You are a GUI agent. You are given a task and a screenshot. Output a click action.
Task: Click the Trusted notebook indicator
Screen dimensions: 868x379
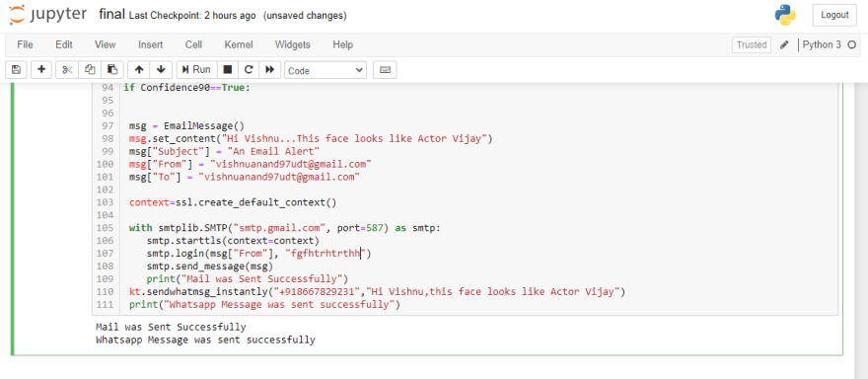tap(752, 44)
